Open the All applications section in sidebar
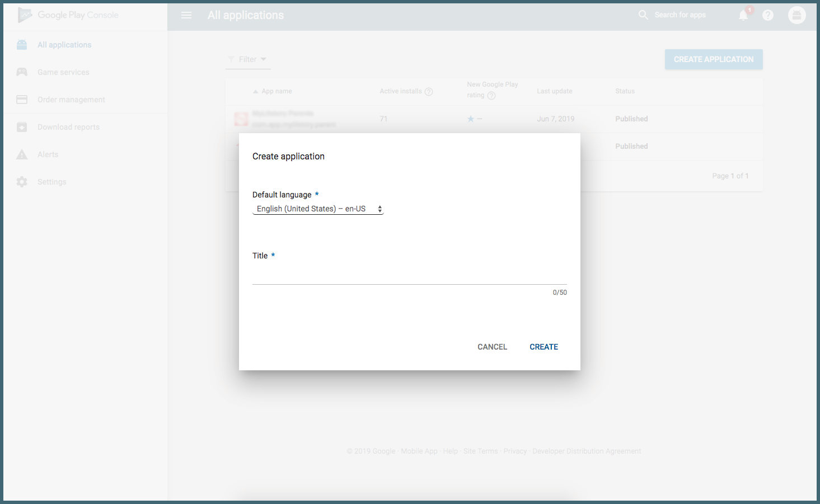 64,44
